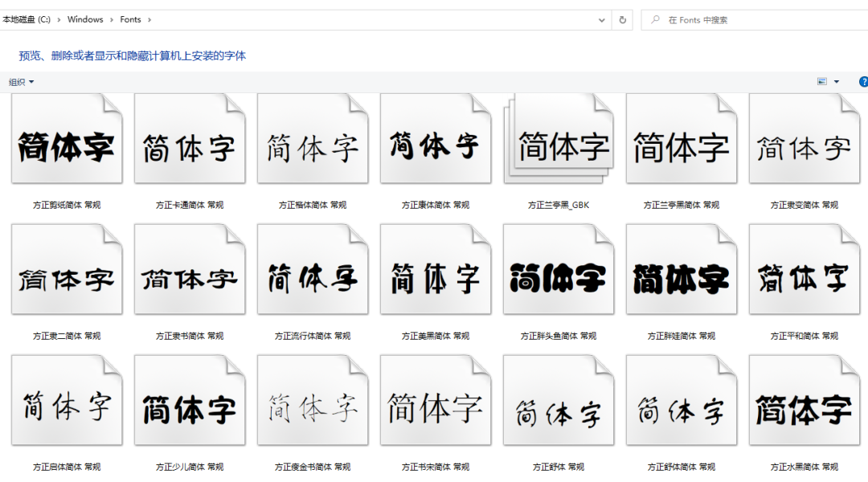Click the 方正瘦金书简体 常规 label text

click(x=313, y=467)
